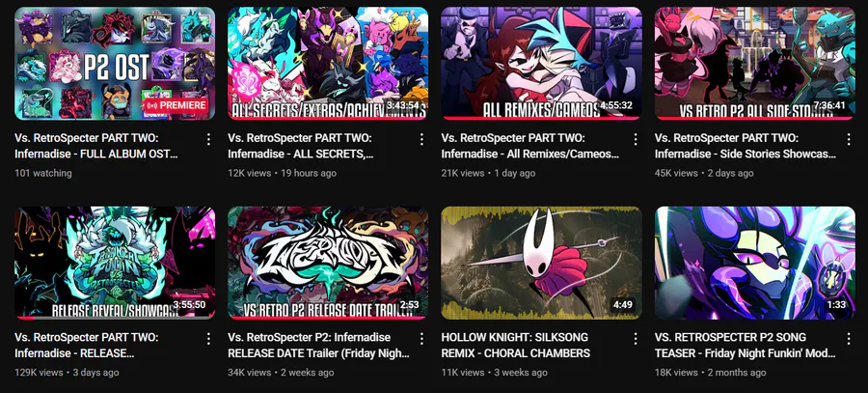868x393 pixels.
Task: Open the Hollow Knight Hornet thumbnail
Action: (541, 263)
